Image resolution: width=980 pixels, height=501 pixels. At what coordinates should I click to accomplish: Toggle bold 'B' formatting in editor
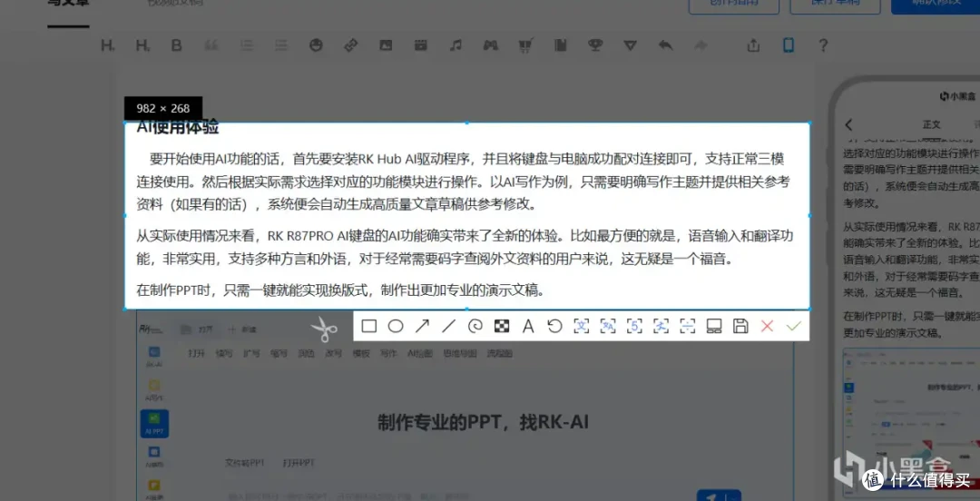(177, 45)
